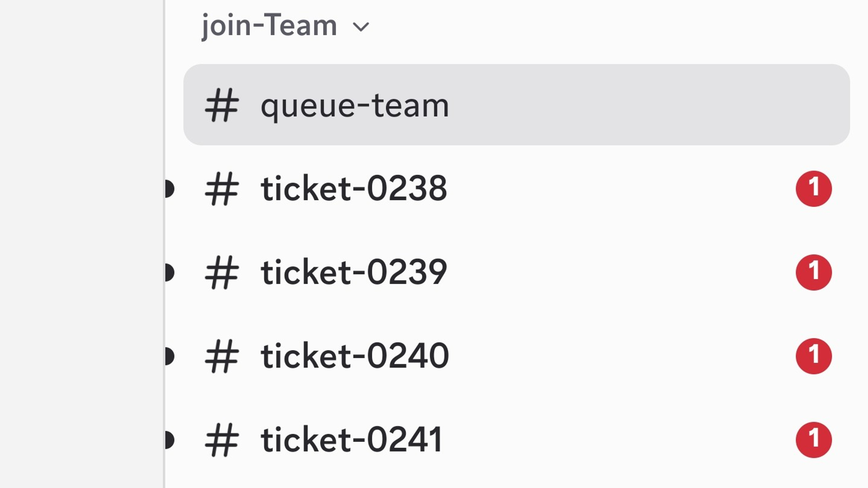Click the join-Team category label

coord(269,25)
